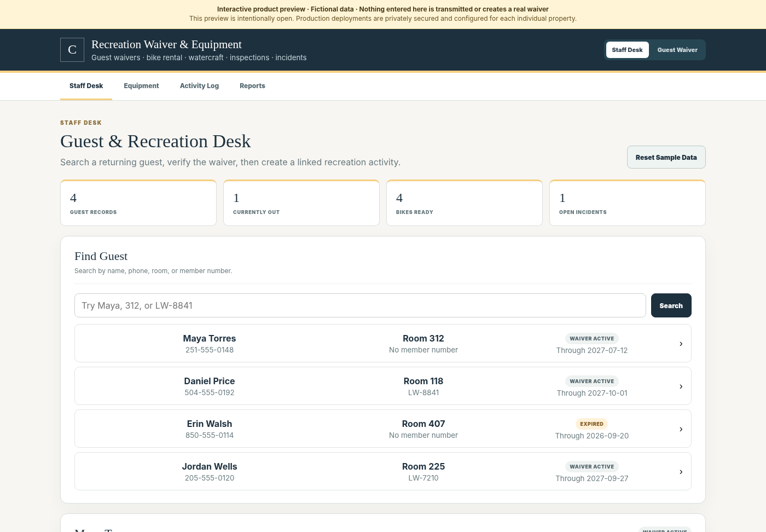Expand Jordan Wells row chevron
766x532 pixels.
pos(681,472)
